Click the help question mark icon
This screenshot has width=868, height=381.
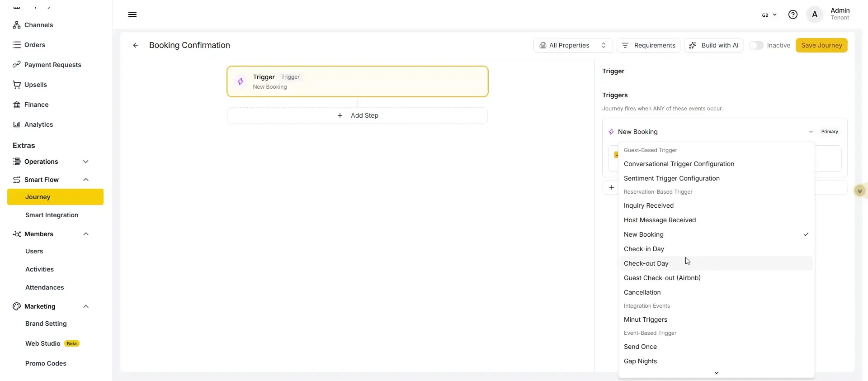[793, 14]
